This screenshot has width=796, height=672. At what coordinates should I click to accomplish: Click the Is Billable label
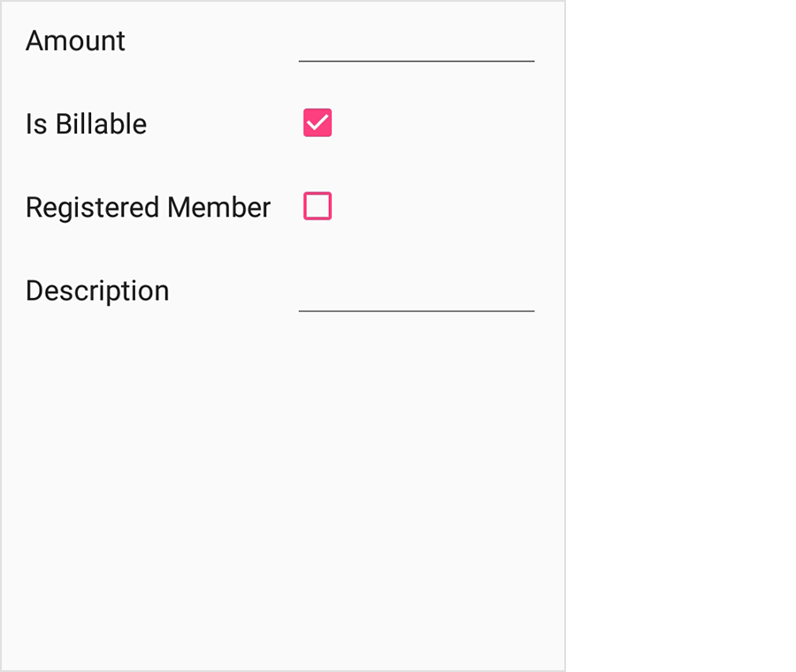click(x=86, y=124)
